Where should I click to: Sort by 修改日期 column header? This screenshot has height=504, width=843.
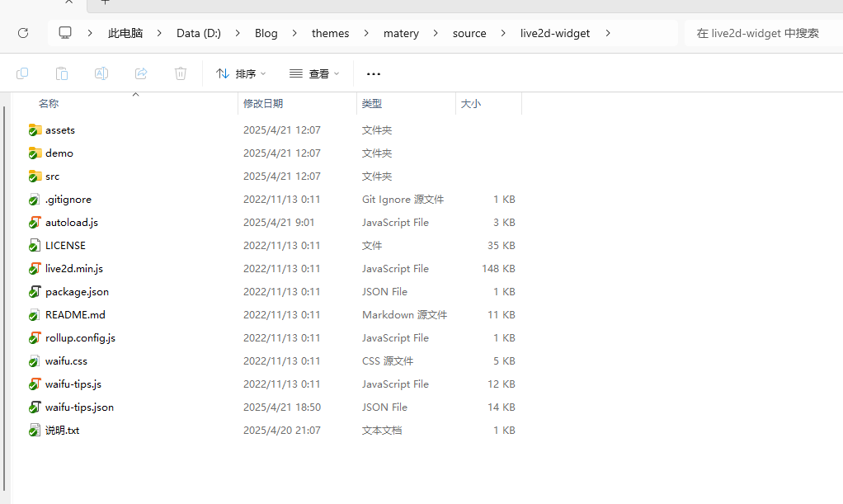pos(263,104)
